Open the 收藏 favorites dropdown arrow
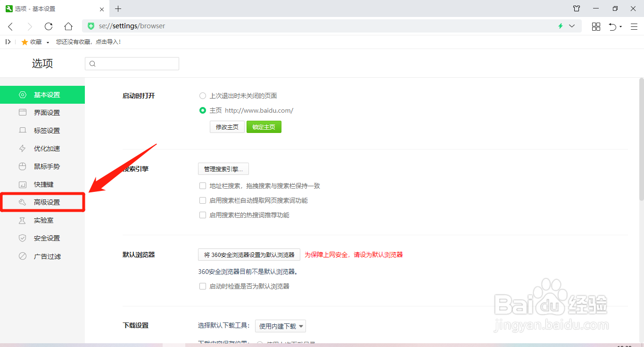 click(x=48, y=42)
